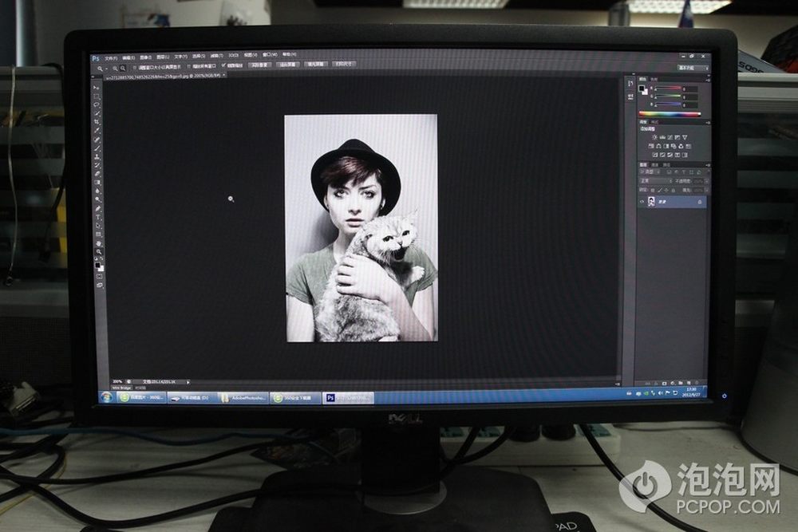Image resolution: width=798 pixels, height=532 pixels.
Task: Select the Rectangular Marquee tool
Action: tap(97, 96)
